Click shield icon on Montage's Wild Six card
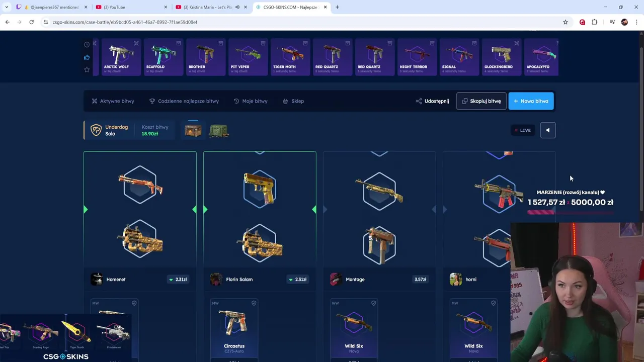Viewport: 644px width, 362px height. point(373,303)
